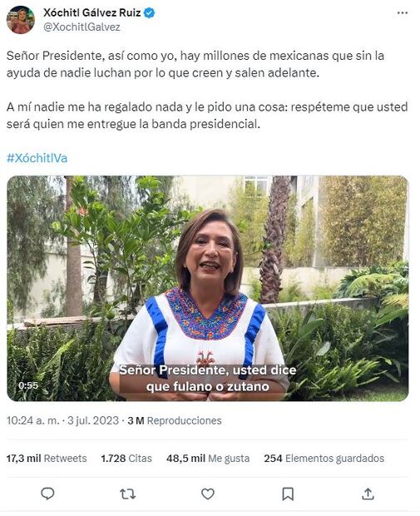Open the share options via the upload arrow icon
420x516 pixels.
(368, 494)
